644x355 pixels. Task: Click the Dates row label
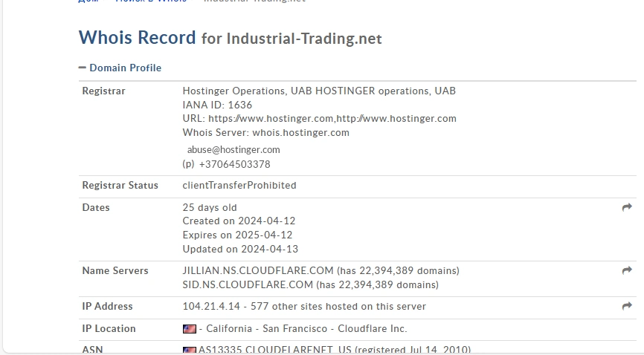96,208
